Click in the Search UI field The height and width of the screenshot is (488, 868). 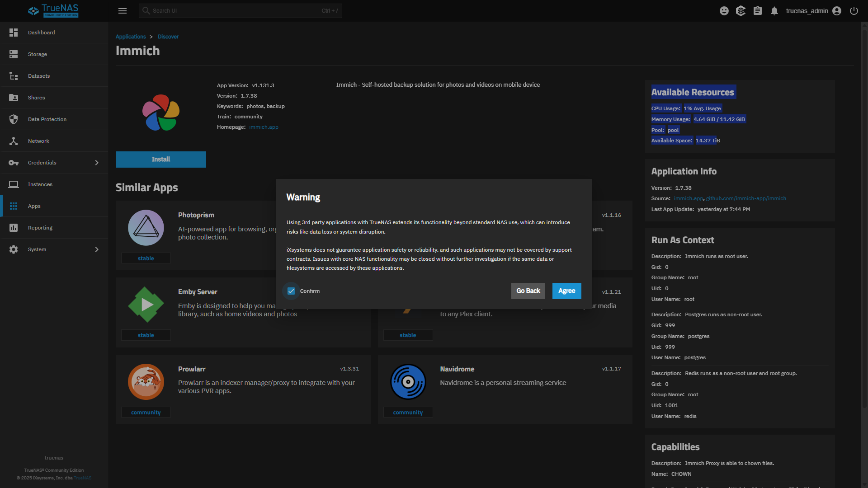[235, 11]
